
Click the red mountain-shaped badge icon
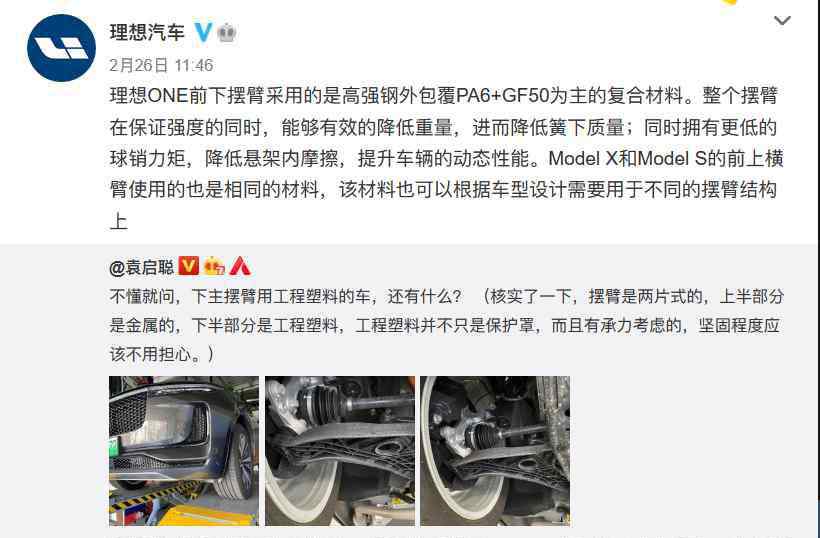240,266
